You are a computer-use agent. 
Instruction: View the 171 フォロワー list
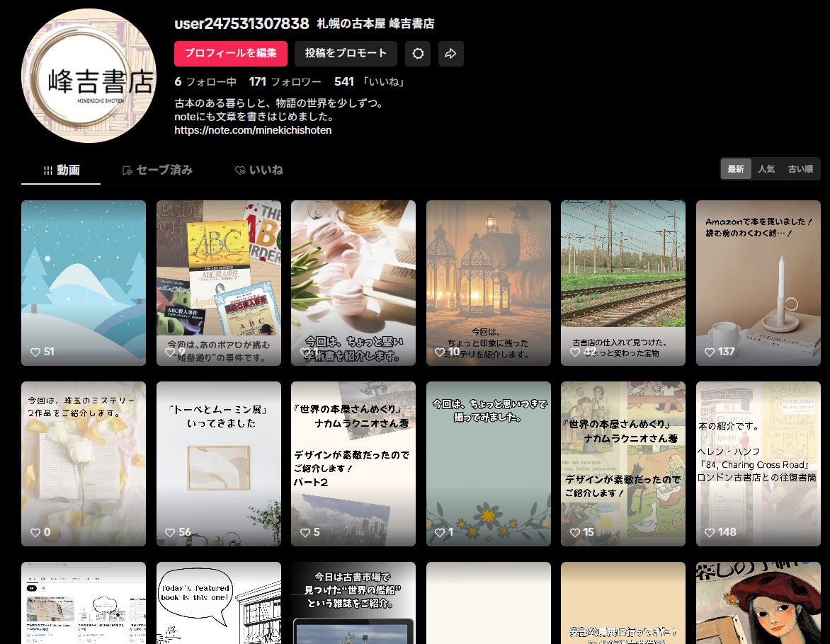coord(285,82)
